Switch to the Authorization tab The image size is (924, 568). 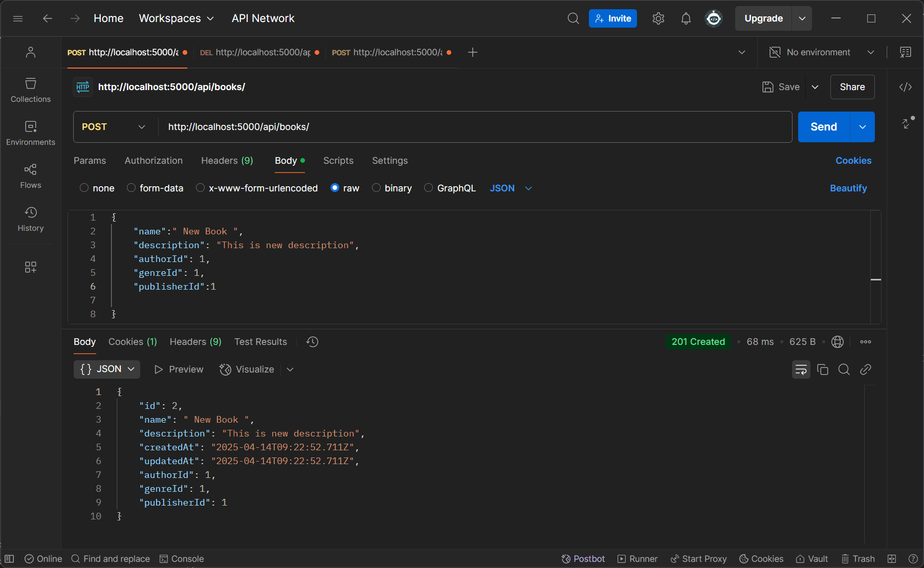pos(153,161)
